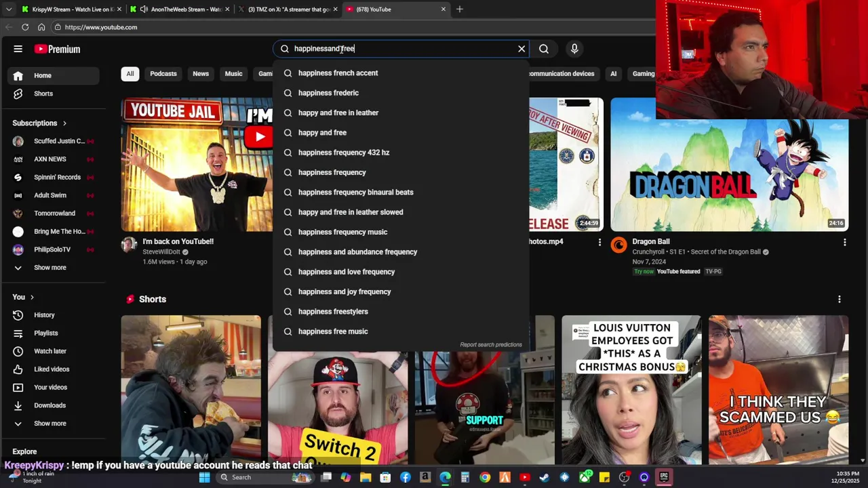Image resolution: width=868 pixels, height=488 pixels.
Task: Open Playlists in sidebar
Action: tap(53, 333)
